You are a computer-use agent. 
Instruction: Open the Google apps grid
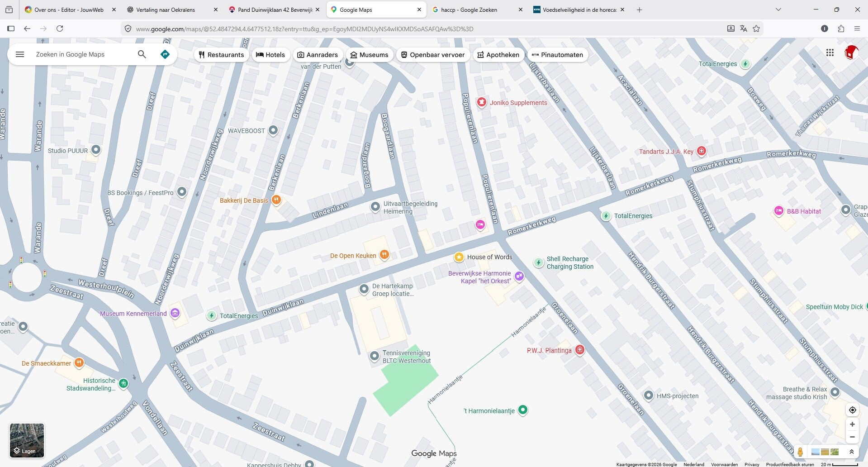[x=830, y=52]
